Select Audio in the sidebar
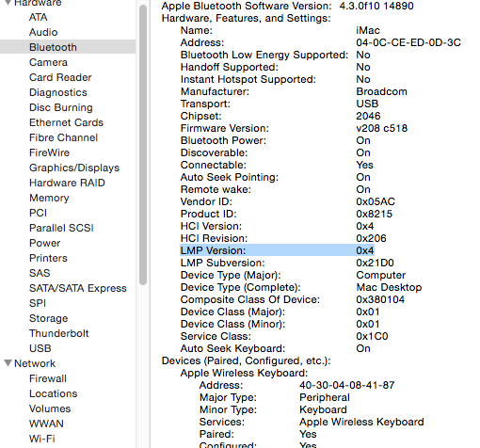The width and height of the screenshot is (480, 448). 43,32
